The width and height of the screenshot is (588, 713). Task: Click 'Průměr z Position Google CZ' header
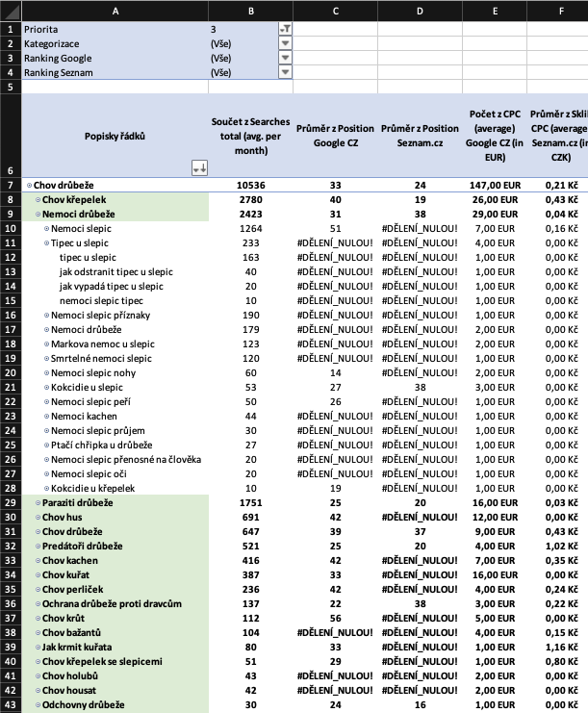coord(335,136)
